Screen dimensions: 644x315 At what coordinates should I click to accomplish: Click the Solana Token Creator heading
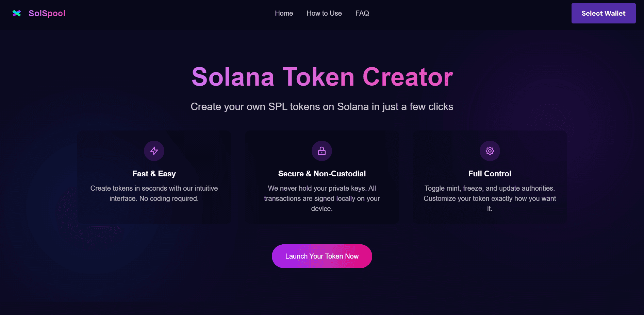(x=322, y=77)
